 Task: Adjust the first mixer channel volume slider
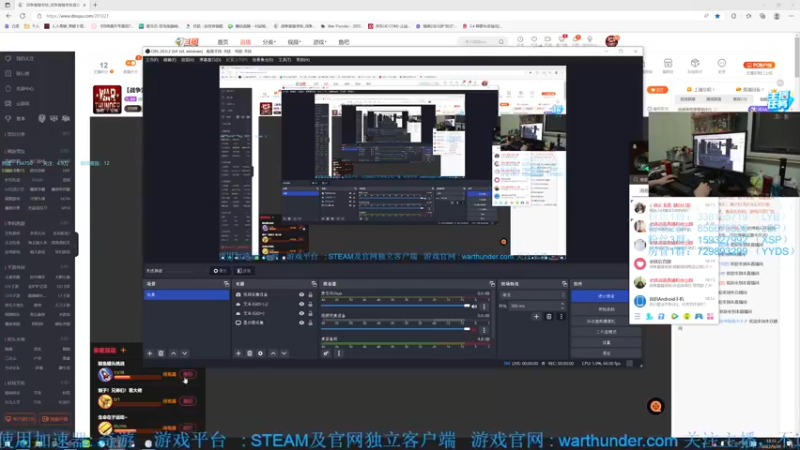click(x=395, y=306)
